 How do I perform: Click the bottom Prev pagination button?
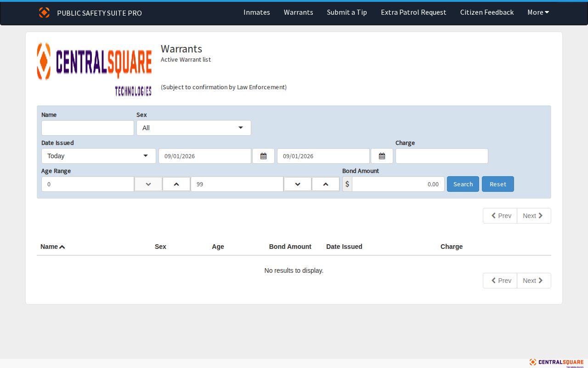500,281
